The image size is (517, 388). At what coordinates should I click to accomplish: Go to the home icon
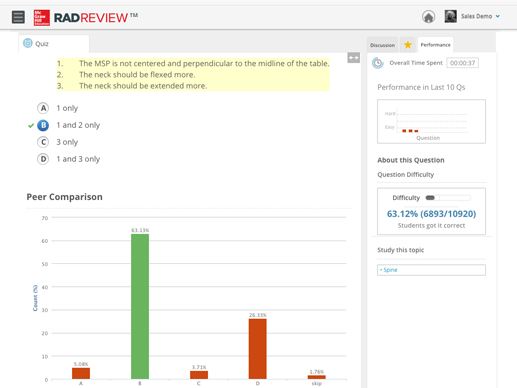[428, 17]
